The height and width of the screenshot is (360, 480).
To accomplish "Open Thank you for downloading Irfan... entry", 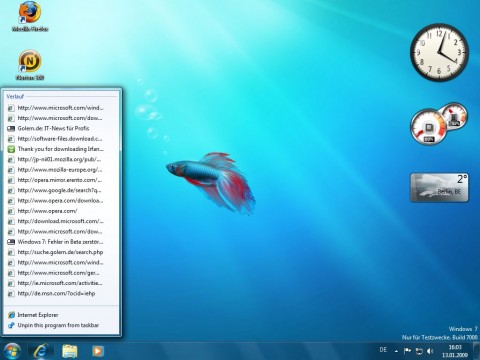I will click(x=61, y=149).
